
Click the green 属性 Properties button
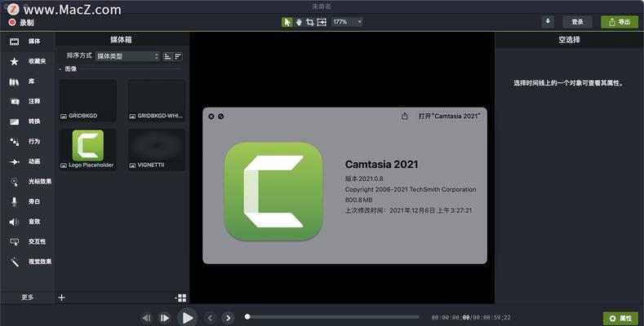[x=620, y=318]
